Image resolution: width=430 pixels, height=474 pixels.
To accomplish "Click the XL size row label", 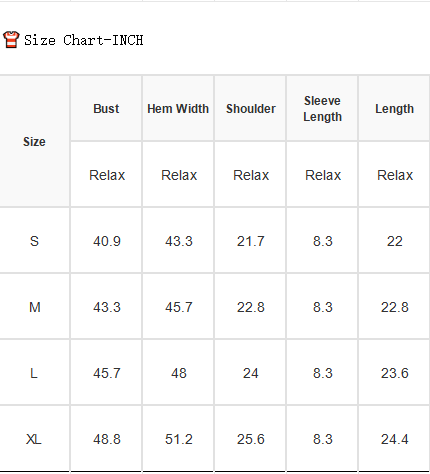I will 34,439.
